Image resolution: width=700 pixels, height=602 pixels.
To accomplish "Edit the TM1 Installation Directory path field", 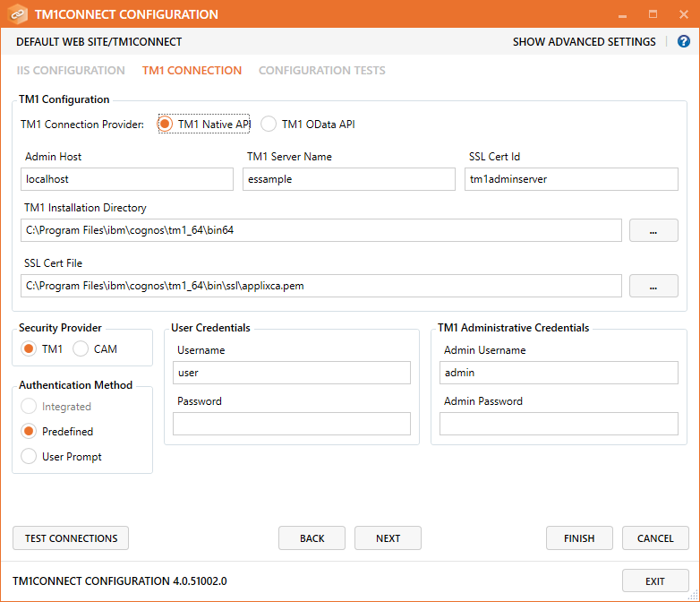I will [x=321, y=230].
